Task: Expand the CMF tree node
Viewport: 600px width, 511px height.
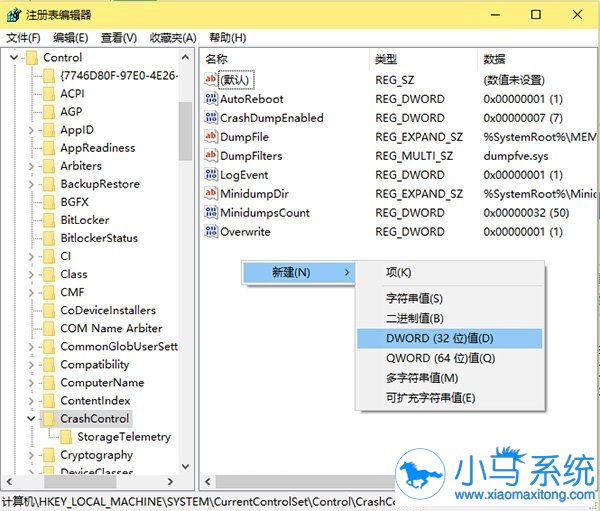Action: tap(31, 292)
